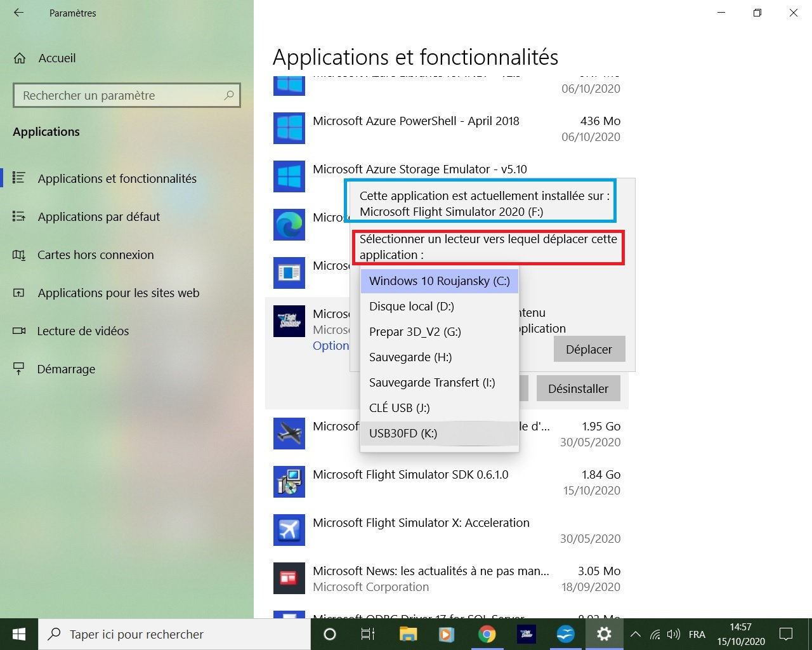Open the notification center icon
The height and width of the screenshot is (650, 812).
click(786, 634)
